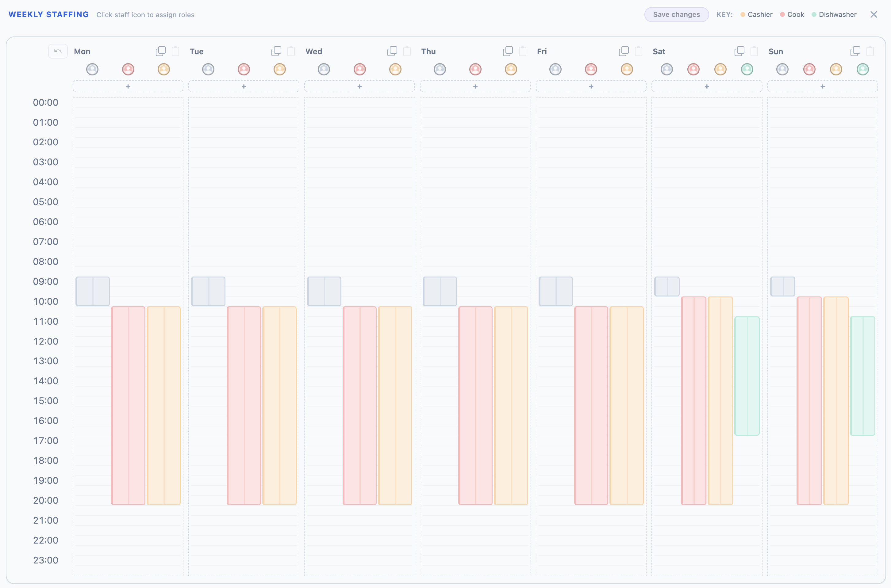Select Wednesday's orange cashier shift block
The width and height of the screenshot is (891, 588).
point(395,406)
